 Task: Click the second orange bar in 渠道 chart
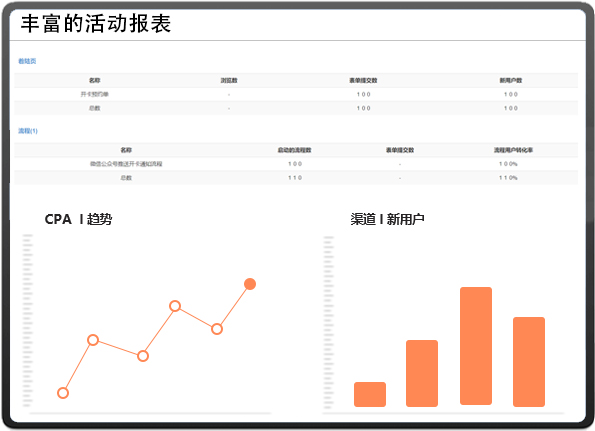pyautogui.click(x=422, y=373)
